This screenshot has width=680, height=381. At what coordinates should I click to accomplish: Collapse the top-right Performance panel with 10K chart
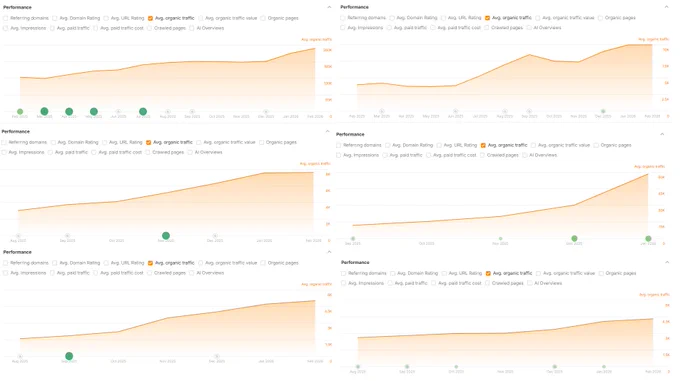[667, 7]
